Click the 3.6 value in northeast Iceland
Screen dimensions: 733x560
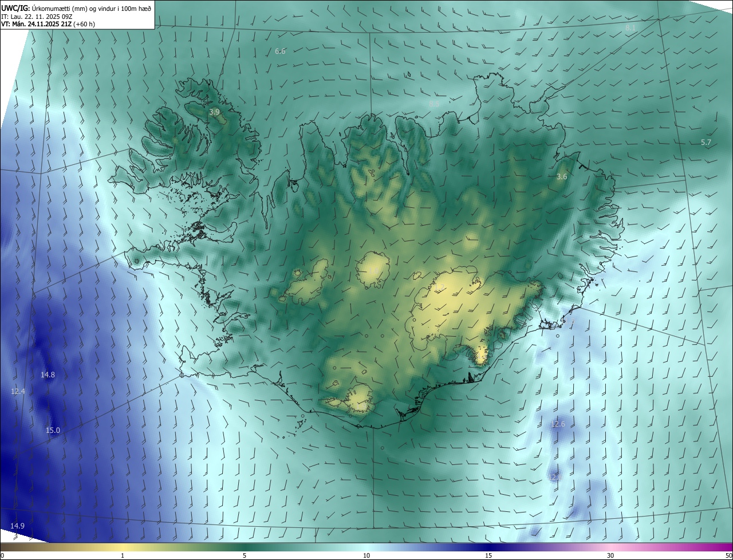(x=562, y=177)
